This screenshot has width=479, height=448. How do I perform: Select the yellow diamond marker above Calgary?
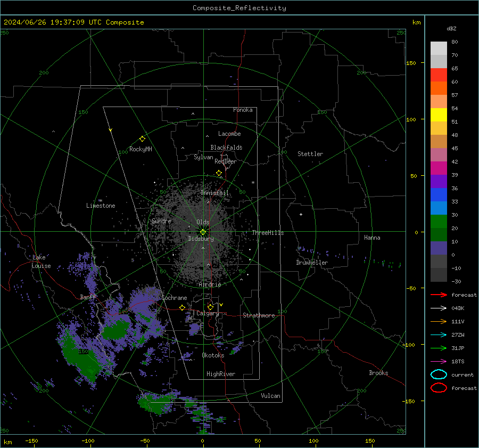click(x=210, y=307)
